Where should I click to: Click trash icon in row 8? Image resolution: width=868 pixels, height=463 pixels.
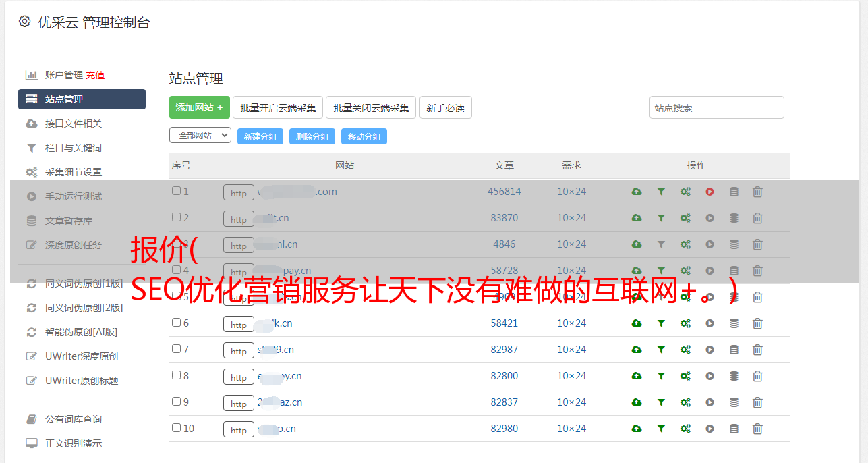tap(757, 376)
